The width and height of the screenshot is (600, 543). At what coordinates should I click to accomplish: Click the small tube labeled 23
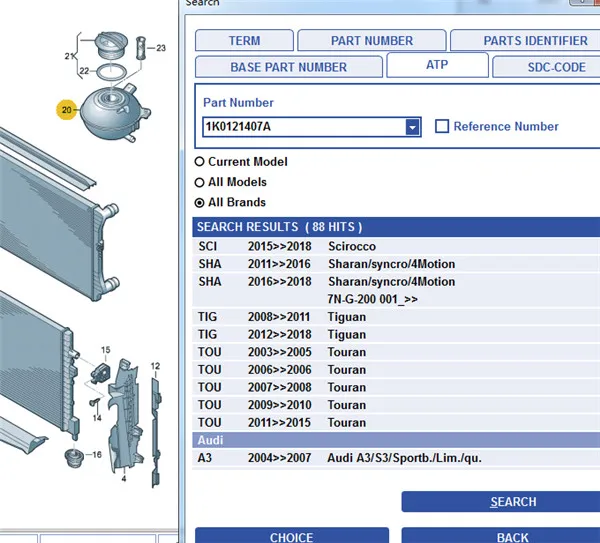coord(141,48)
